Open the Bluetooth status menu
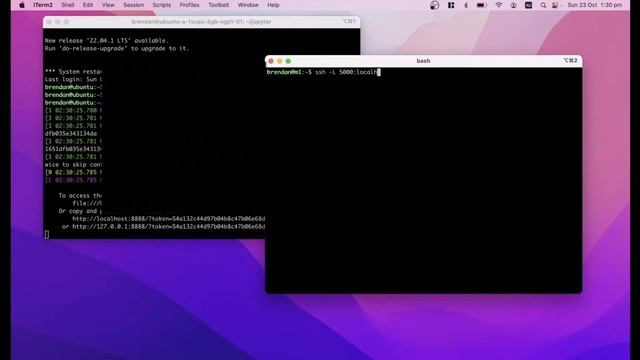The width and height of the screenshot is (640, 360). [466, 5]
